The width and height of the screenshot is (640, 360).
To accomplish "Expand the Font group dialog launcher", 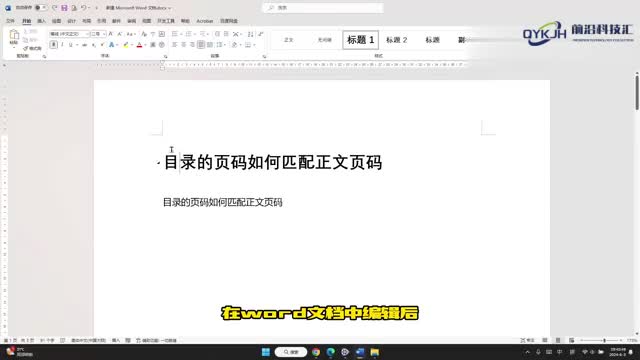I will [x=166, y=57].
